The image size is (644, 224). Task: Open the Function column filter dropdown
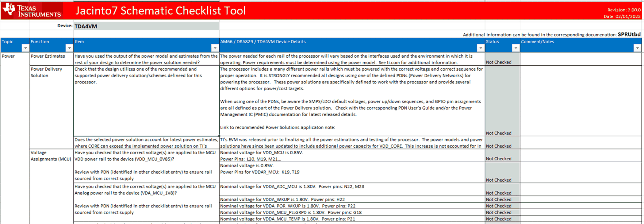[x=69, y=48]
